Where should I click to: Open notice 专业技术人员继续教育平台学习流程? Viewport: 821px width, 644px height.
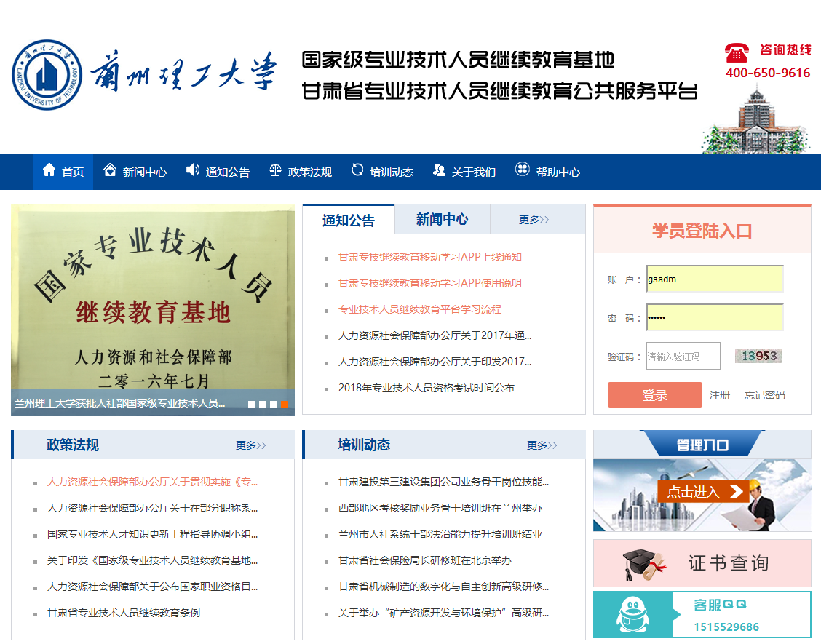pos(420,309)
